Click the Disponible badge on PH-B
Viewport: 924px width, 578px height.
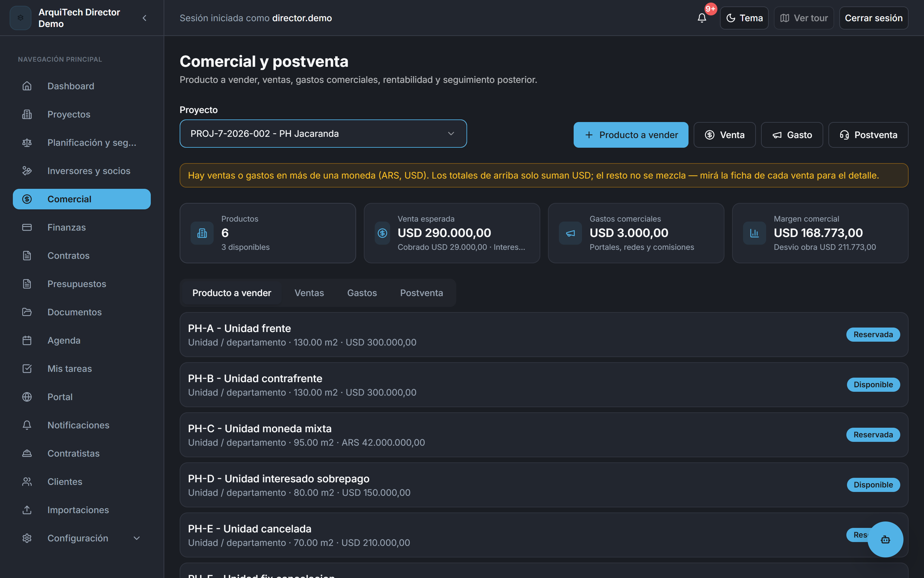click(x=873, y=385)
